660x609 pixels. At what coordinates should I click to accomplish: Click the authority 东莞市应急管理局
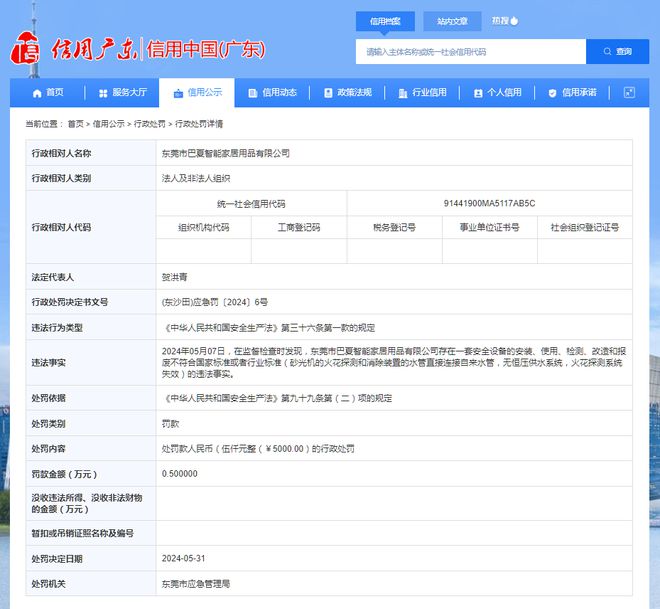click(x=196, y=584)
